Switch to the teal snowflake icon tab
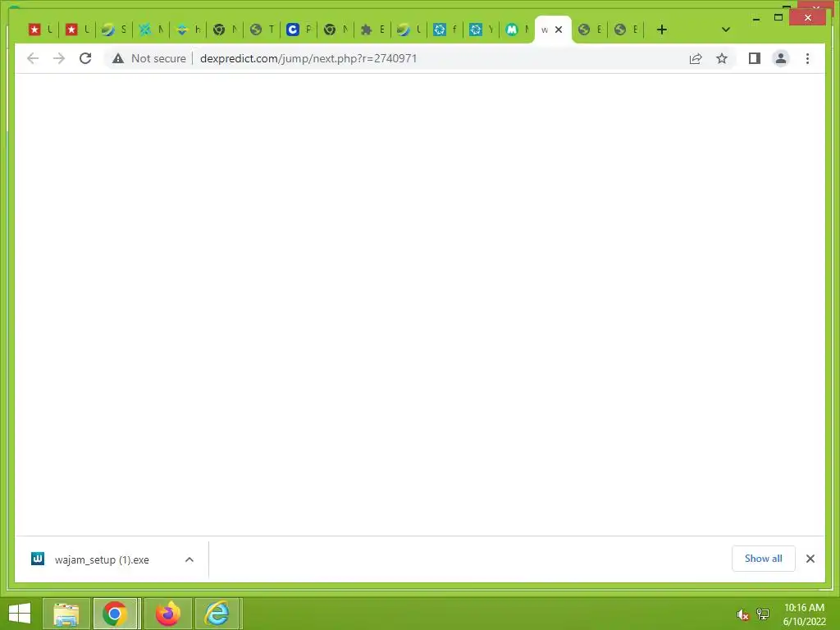Image resolution: width=840 pixels, height=630 pixels. click(151, 30)
